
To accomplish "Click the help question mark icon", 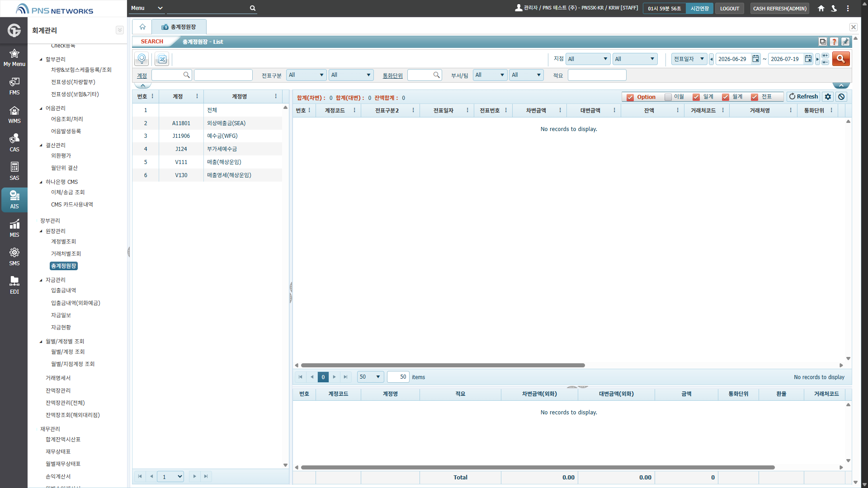I will point(834,42).
